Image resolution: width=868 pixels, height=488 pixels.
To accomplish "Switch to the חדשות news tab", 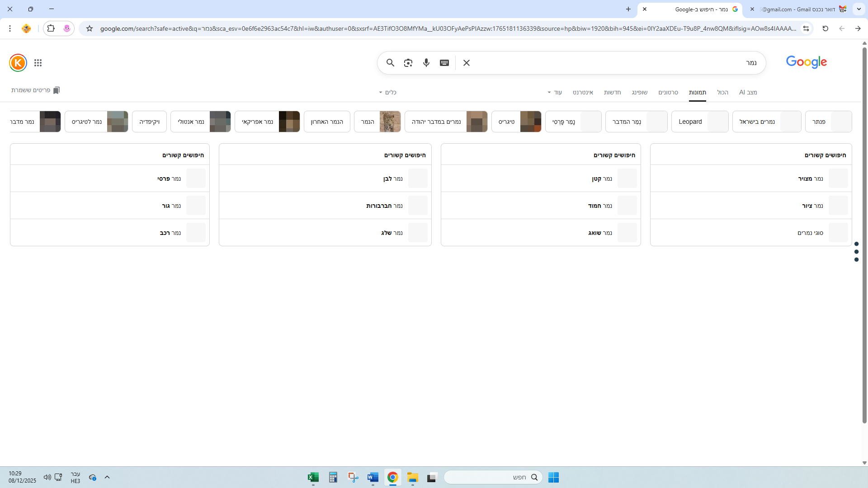I will click(x=612, y=92).
